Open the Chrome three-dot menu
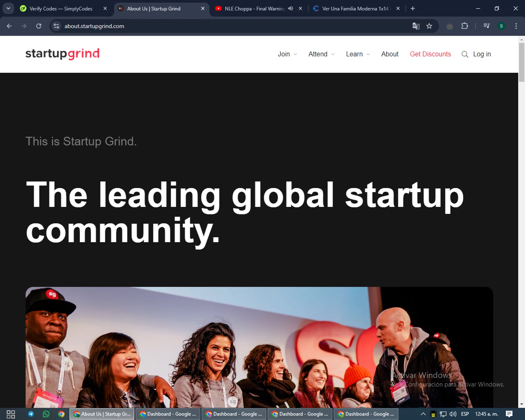This screenshot has height=420, width=525. 516,26
